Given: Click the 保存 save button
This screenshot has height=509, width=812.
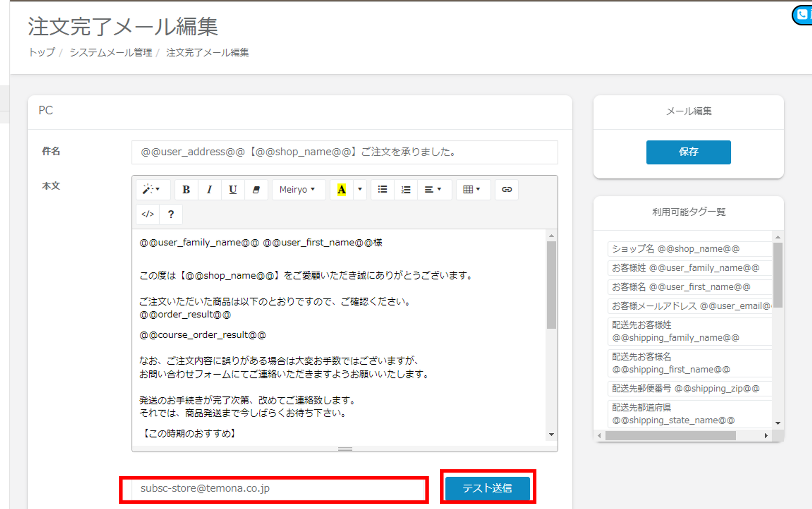Looking at the screenshot, I should click(688, 152).
